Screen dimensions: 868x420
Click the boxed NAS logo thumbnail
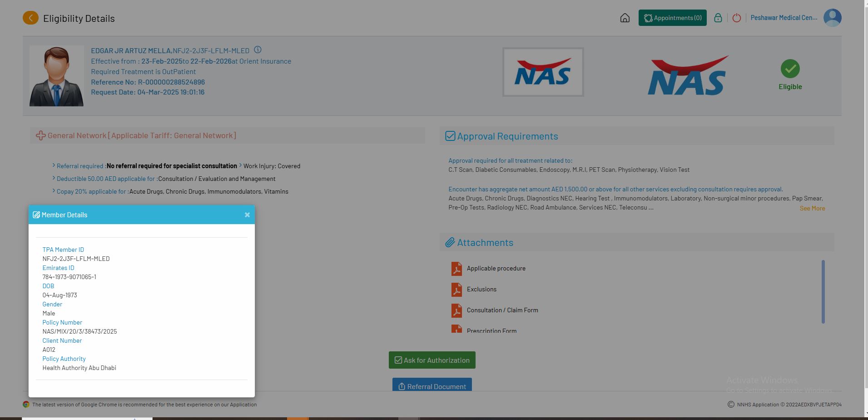(543, 72)
